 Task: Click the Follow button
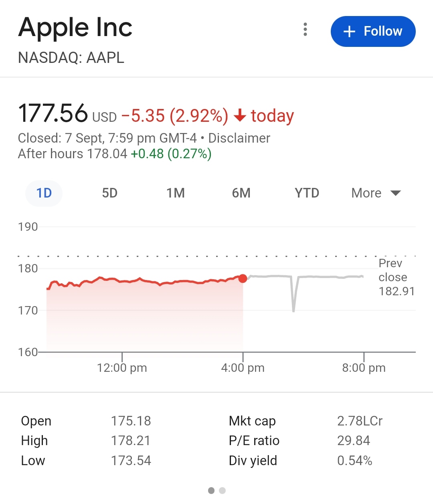373,31
